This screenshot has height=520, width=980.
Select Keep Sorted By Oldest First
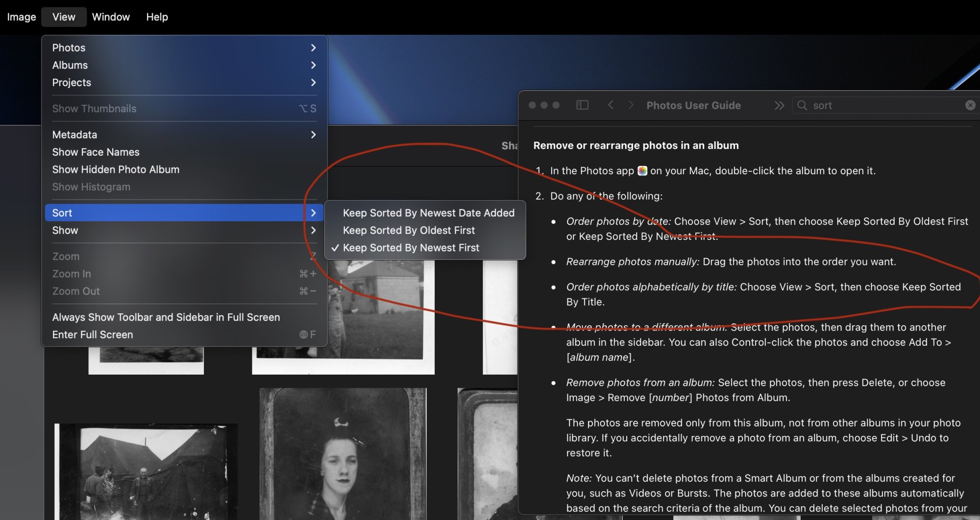point(425,230)
